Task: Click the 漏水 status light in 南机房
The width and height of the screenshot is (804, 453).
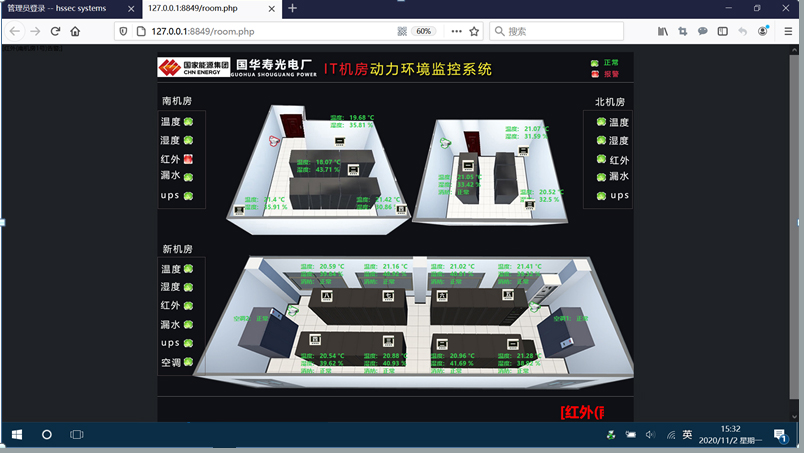Action: click(187, 176)
